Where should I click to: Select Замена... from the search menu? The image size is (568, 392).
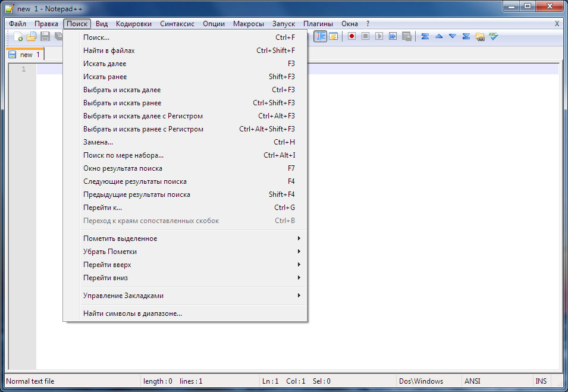click(98, 142)
